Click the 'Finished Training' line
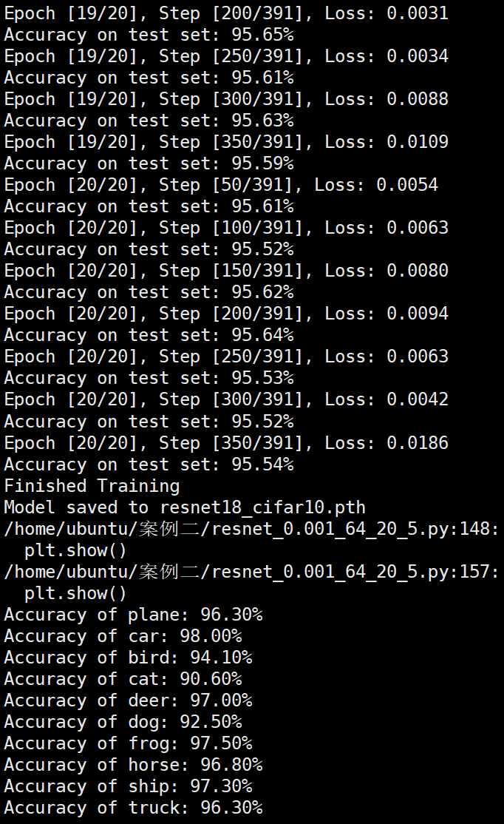 coord(92,486)
